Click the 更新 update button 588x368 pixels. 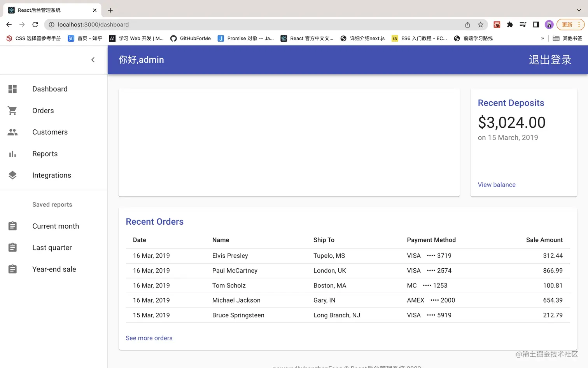click(x=570, y=25)
